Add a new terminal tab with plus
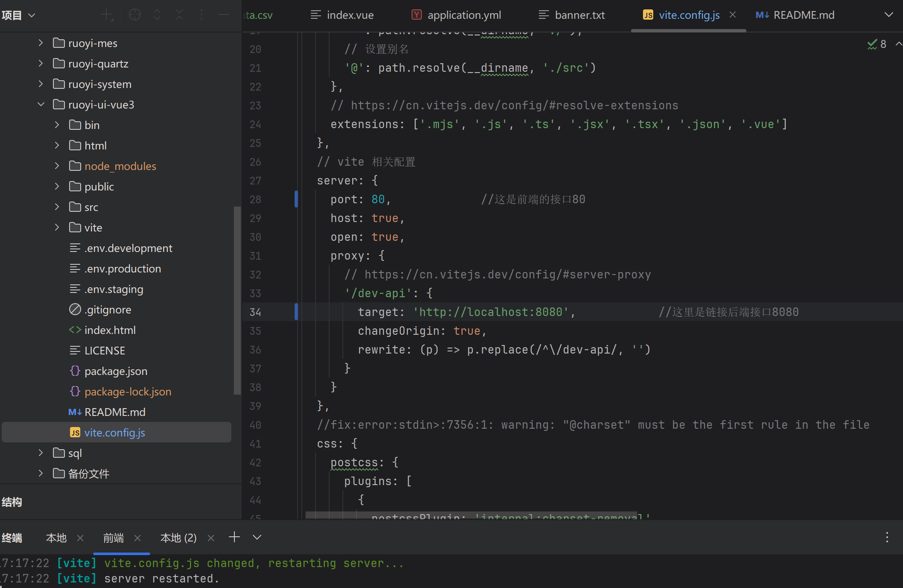Viewport: 903px width, 588px height. [234, 537]
